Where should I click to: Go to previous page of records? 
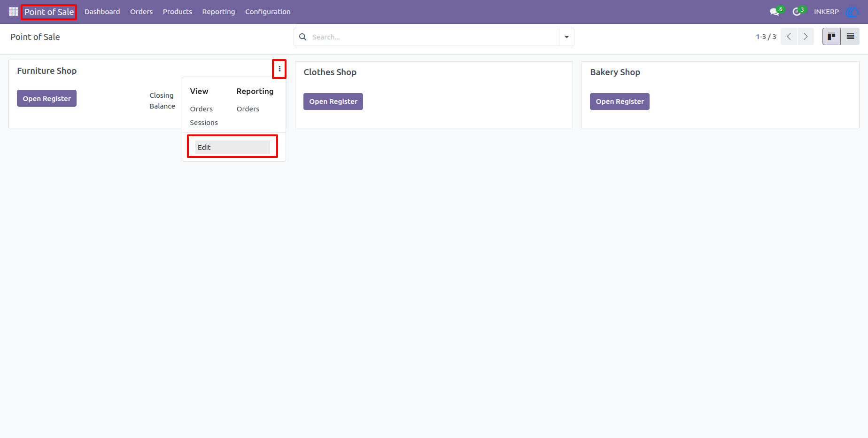[789, 36]
